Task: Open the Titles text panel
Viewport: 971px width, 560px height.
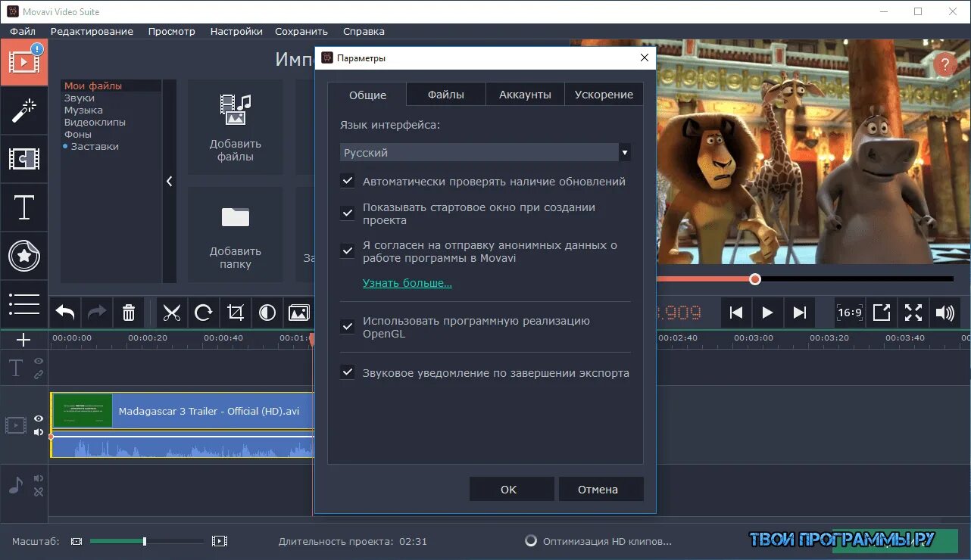Action: pos(24,207)
